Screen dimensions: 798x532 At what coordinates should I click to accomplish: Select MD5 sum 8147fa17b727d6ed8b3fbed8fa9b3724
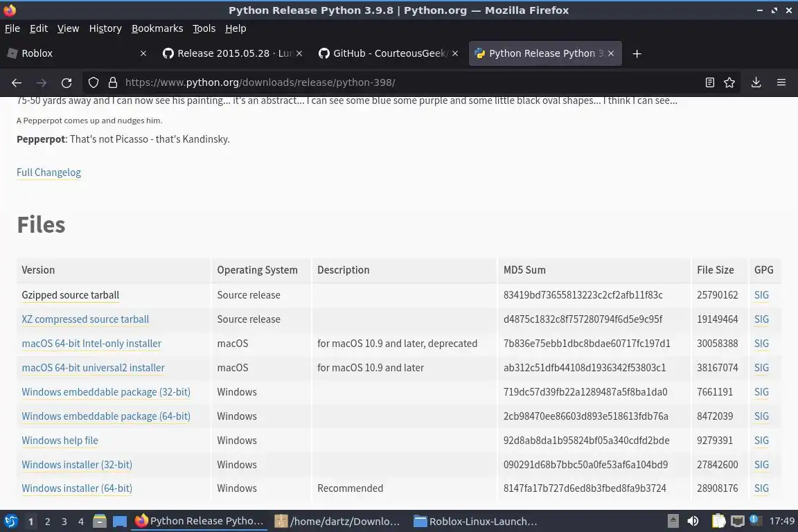(x=585, y=488)
